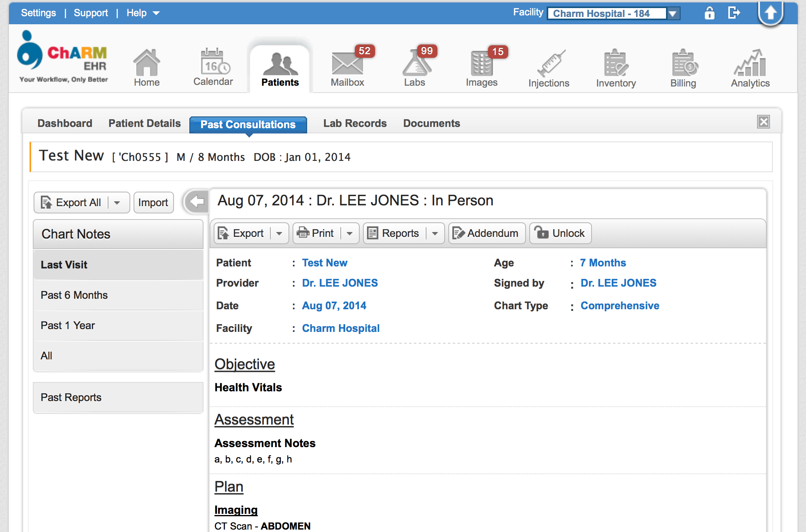Screen dimensions: 806x532
Task: Click the provider link Dr. LEE JONES
Action: pos(339,283)
